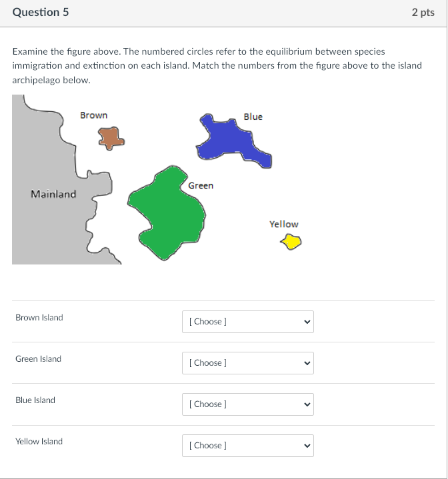Click the chevron on Yellow Island dropdown
Screen dimensions: 448x479
(x=307, y=446)
